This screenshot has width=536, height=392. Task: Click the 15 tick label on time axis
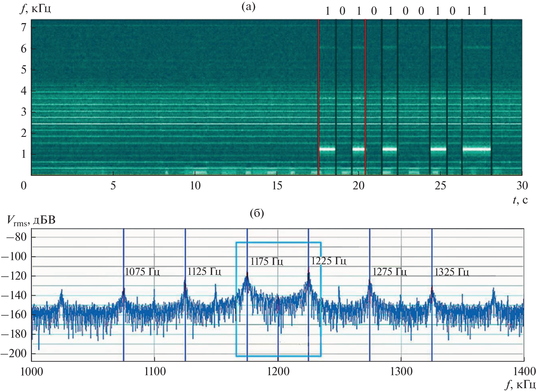(277, 186)
